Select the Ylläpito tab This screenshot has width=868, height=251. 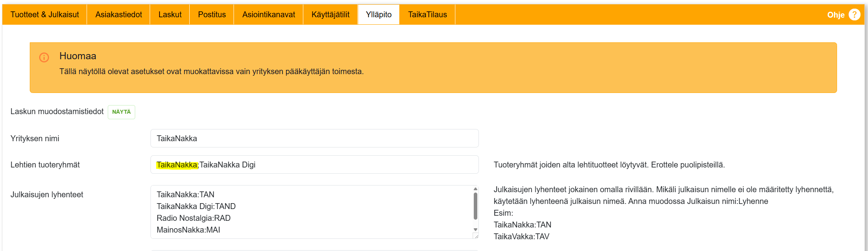[379, 15]
